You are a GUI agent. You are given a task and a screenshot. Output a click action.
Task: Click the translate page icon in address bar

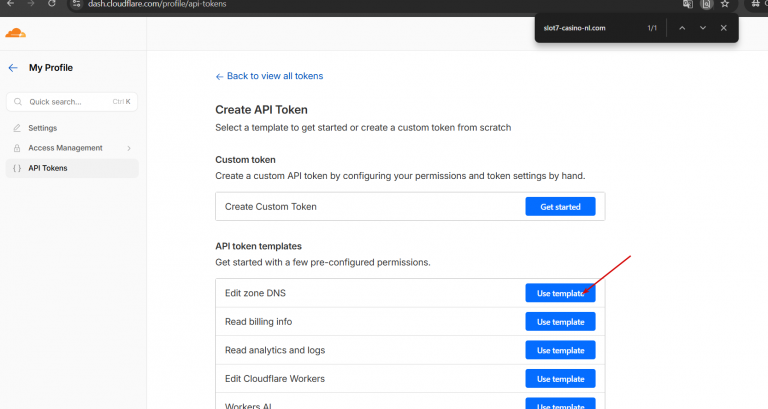click(x=688, y=4)
